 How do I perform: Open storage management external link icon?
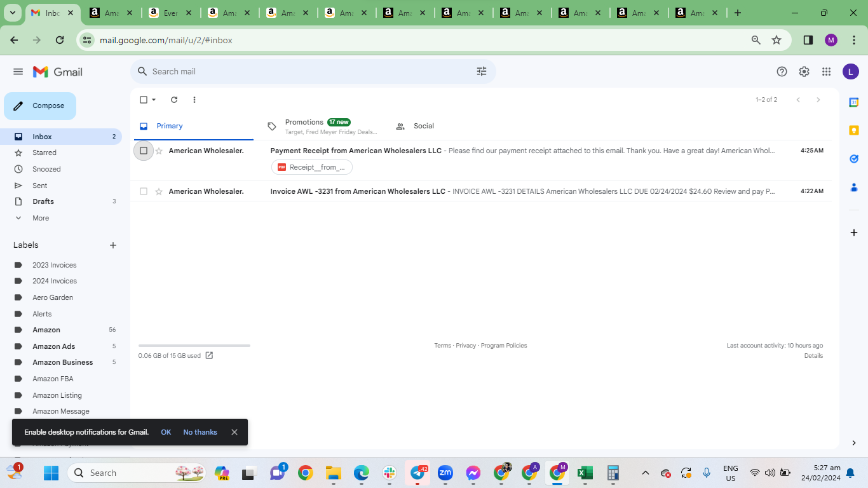(x=209, y=356)
